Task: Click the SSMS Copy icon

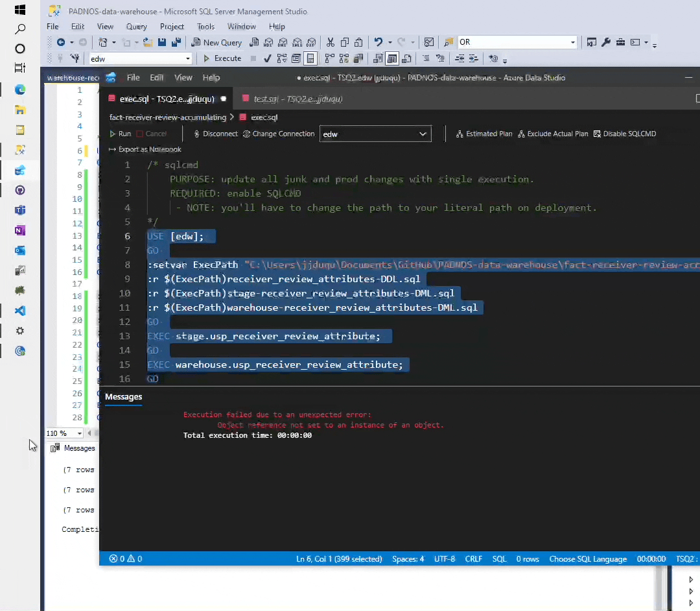Action: tap(345, 42)
